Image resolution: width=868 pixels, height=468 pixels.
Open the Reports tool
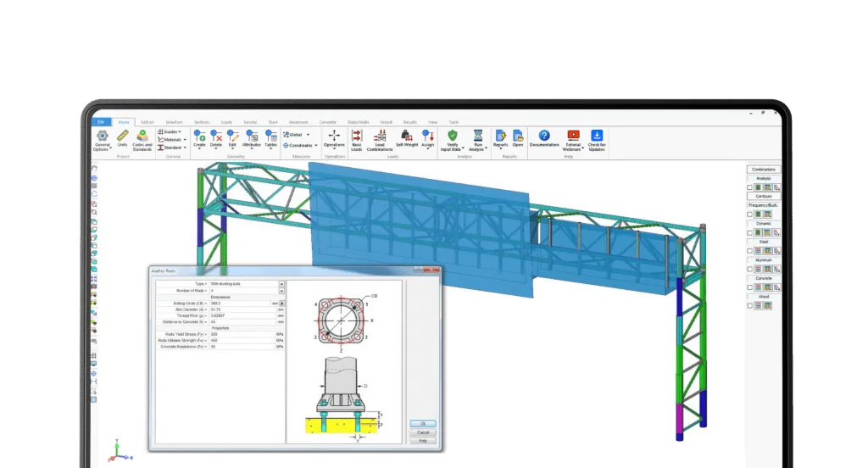[500, 138]
